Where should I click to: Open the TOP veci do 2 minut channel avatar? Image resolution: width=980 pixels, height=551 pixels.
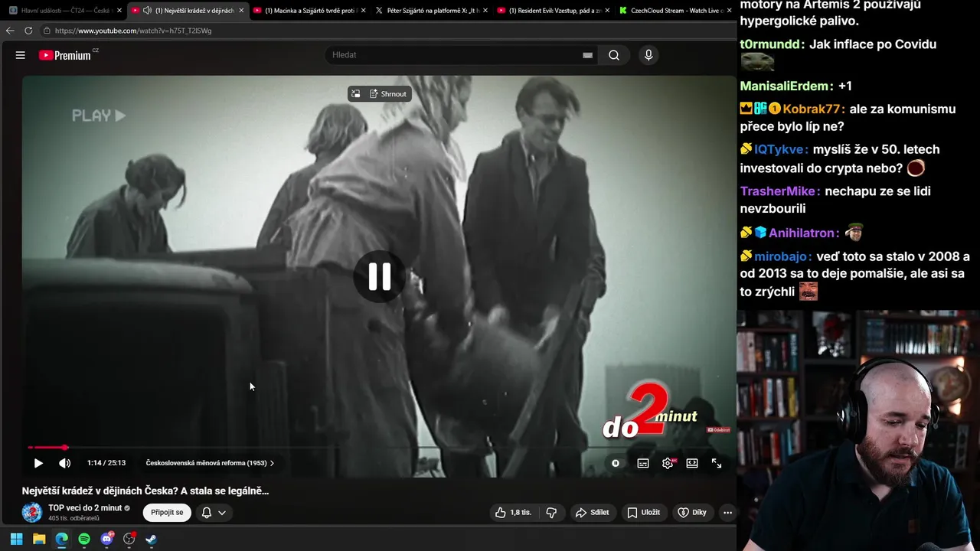[x=31, y=513]
